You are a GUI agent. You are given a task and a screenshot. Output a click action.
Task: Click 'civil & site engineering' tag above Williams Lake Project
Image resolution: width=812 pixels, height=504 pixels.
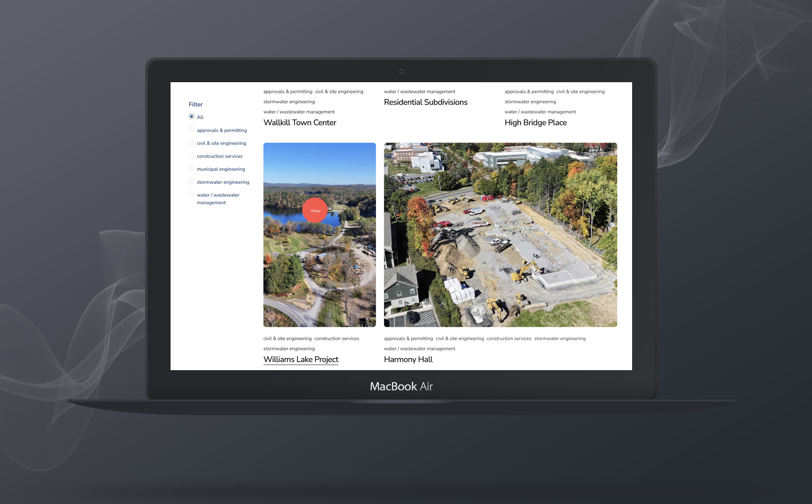288,339
